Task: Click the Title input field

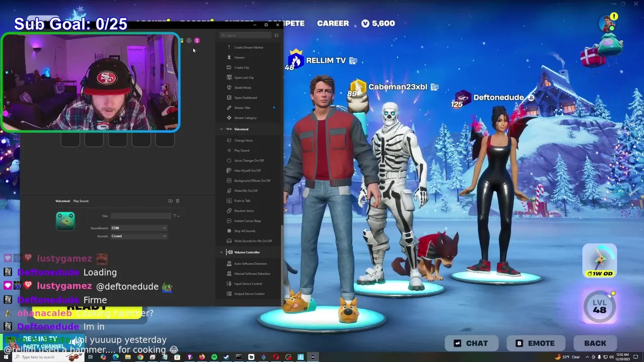Action: pyautogui.click(x=141, y=216)
